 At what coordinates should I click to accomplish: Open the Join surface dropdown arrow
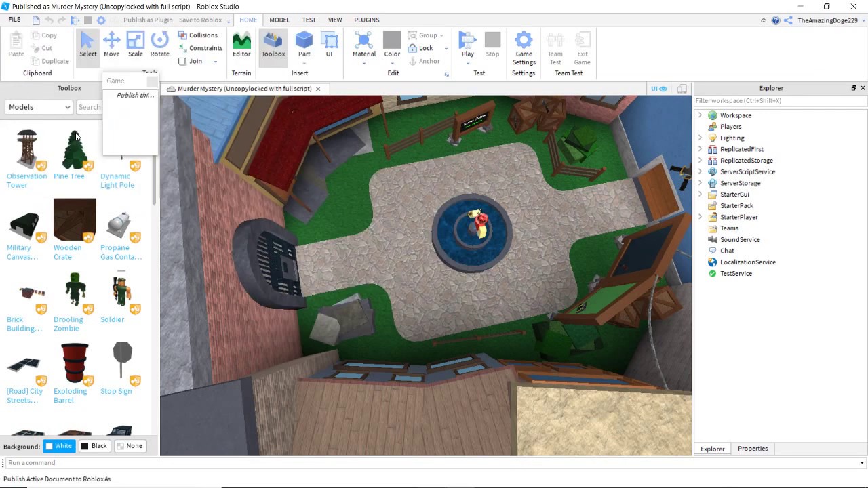tap(216, 62)
